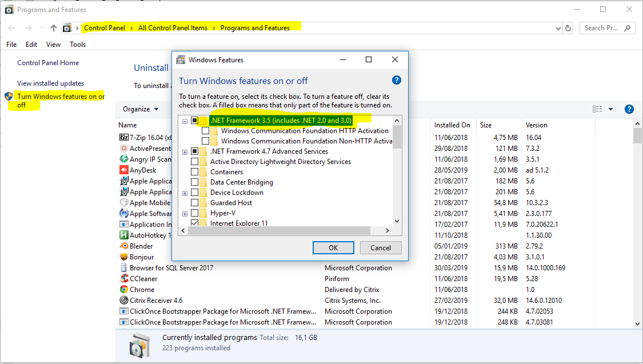This screenshot has height=364, width=643.
Task: Click the AutoHotkey program icon
Action: pyautogui.click(x=124, y=235)
